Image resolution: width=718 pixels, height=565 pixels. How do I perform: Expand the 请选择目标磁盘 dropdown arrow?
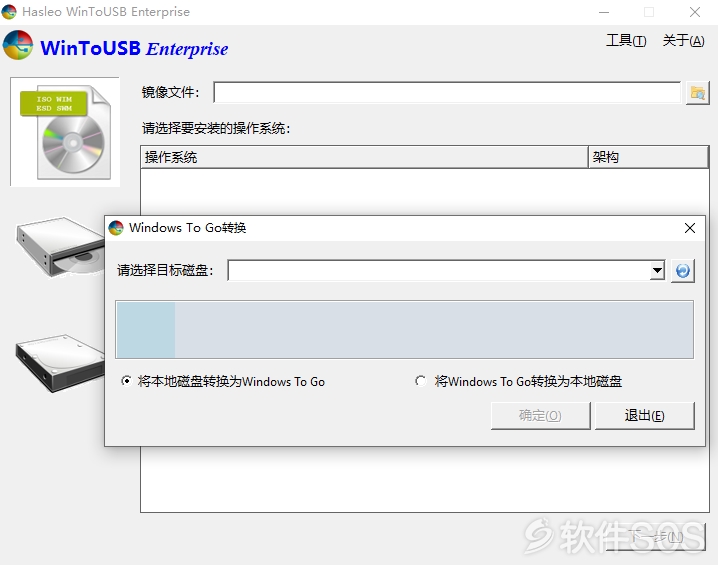tap(657, 271)
